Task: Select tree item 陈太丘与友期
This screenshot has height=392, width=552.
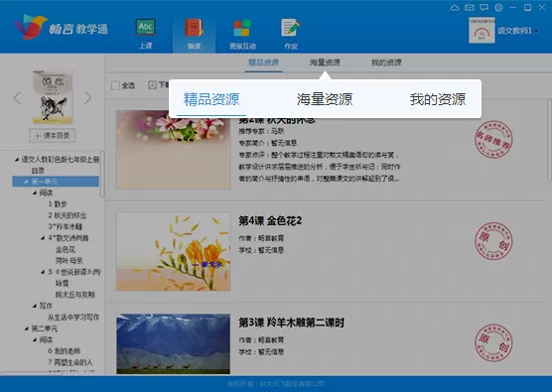Action: pos(75,295)
